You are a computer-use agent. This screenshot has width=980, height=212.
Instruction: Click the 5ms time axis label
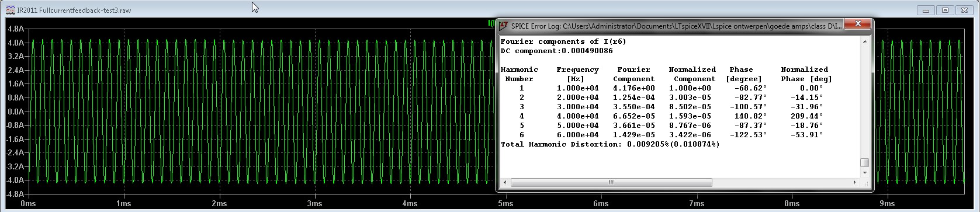[506, 204]
